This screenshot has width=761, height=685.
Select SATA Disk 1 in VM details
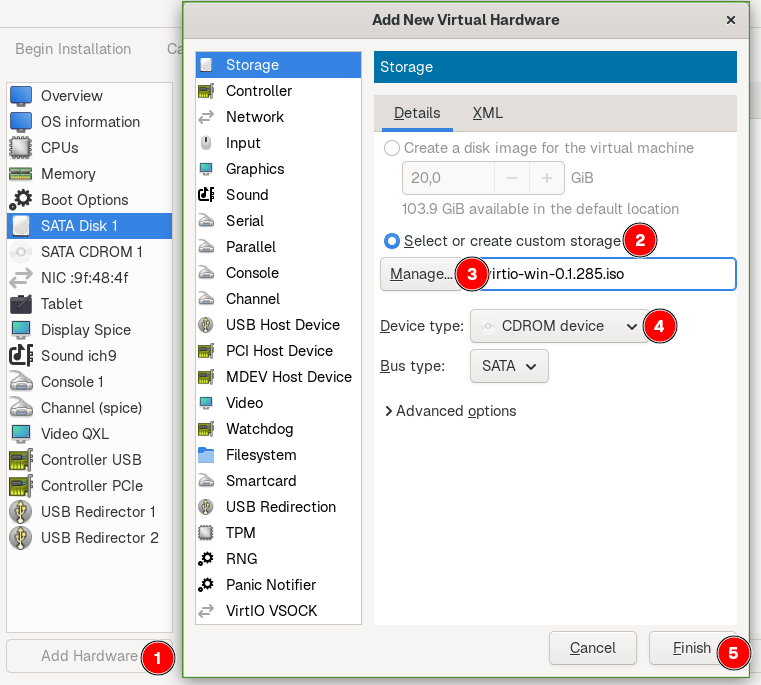(x=90, y=226)
